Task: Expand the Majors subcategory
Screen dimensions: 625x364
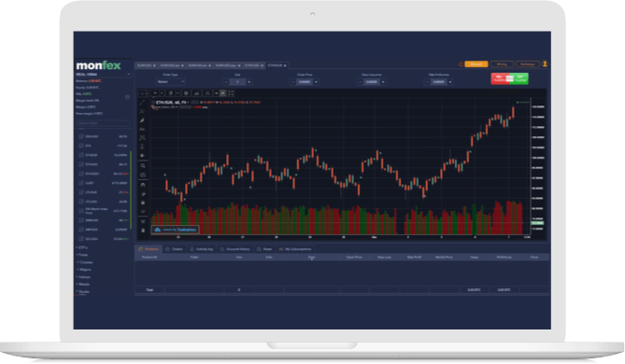Action: [84, 270]
